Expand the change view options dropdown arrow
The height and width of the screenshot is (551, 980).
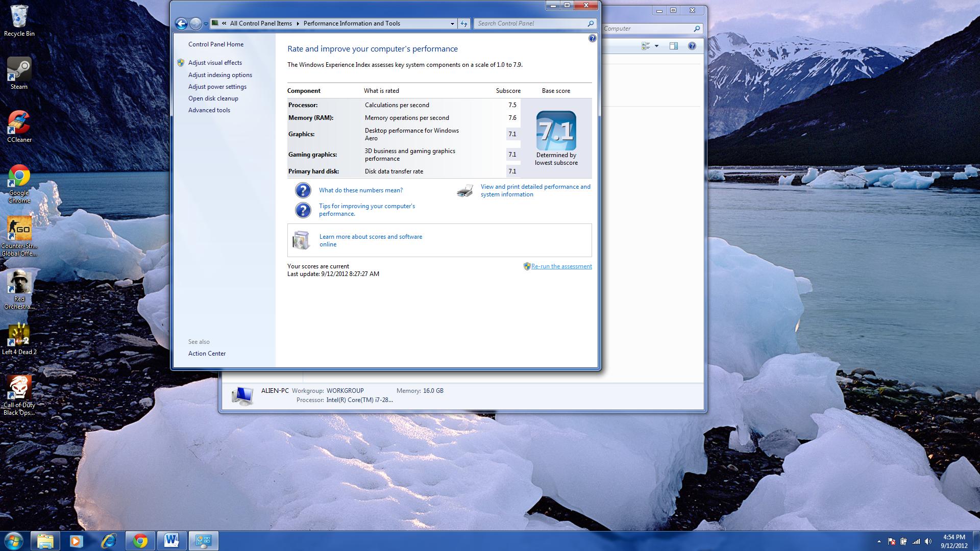(x=656, y=46)
